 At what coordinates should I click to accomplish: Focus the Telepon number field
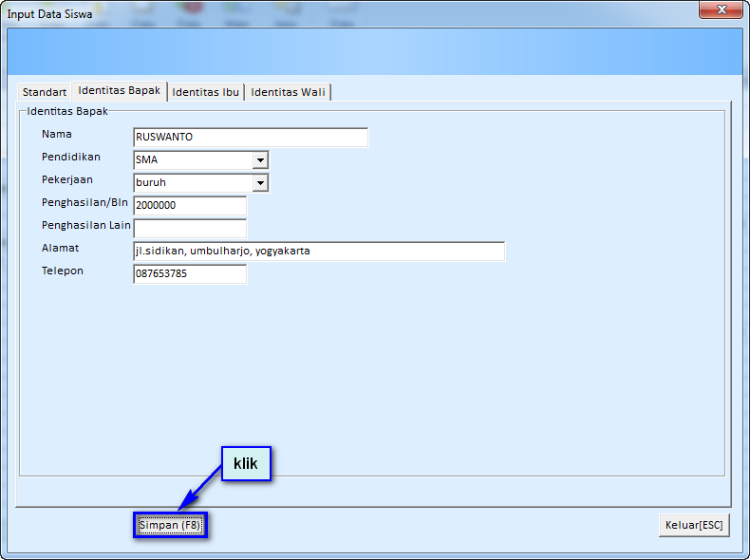pyautogui.click(x=190, y=274)
